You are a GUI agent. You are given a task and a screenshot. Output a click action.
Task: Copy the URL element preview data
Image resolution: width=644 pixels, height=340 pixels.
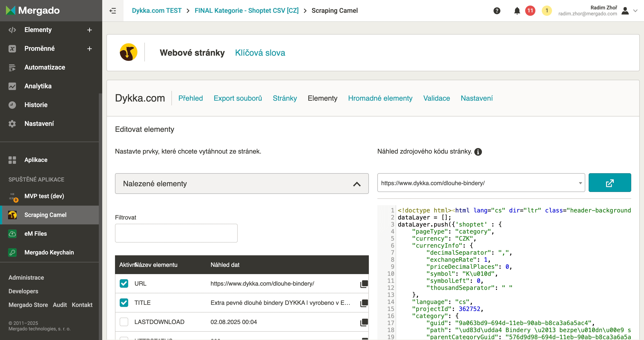click(364, 284)
